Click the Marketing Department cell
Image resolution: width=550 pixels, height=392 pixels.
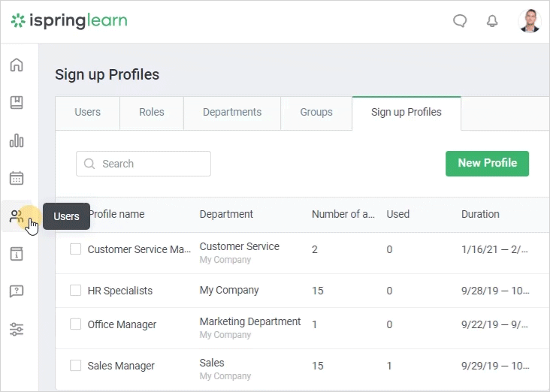pos(250,321)
